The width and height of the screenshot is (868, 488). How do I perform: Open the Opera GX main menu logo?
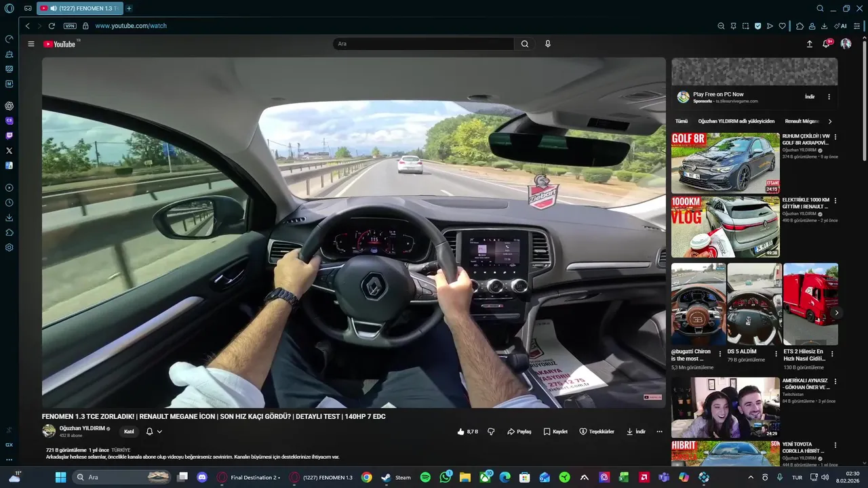click(x=9, y=8)
